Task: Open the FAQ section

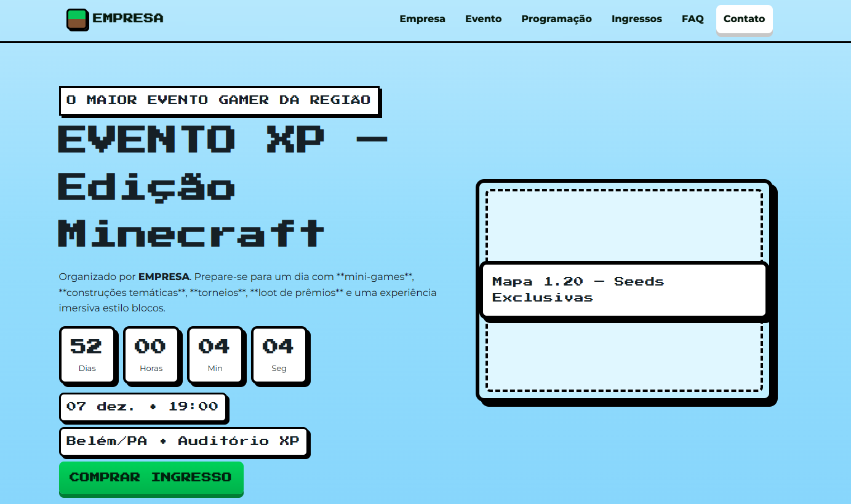Action: click(x=692, y=19)
